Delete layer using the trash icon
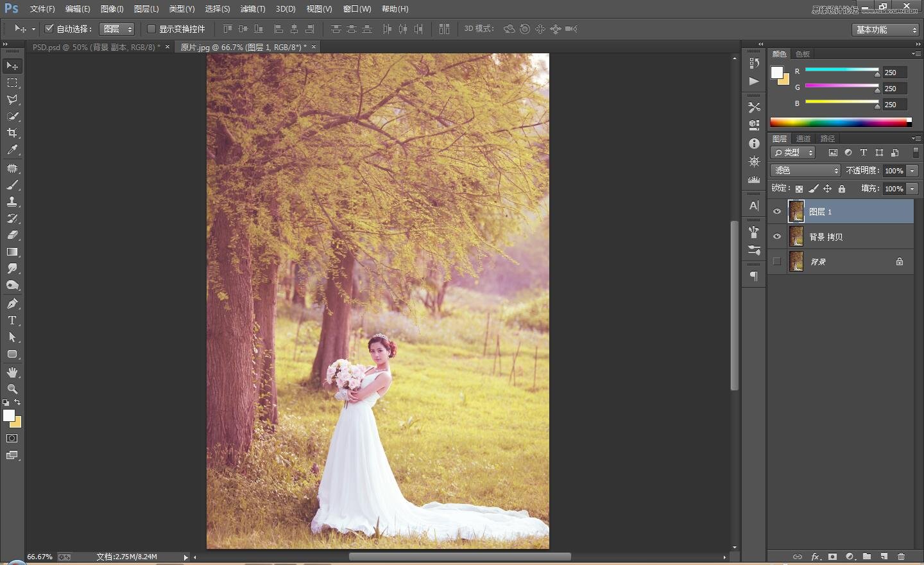924x565 pixels. point(901,557)
